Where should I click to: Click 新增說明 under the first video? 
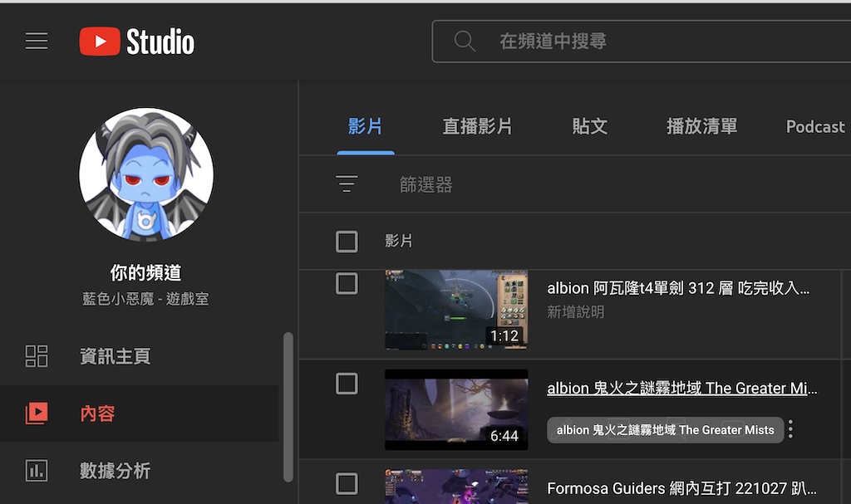(575, 312)
